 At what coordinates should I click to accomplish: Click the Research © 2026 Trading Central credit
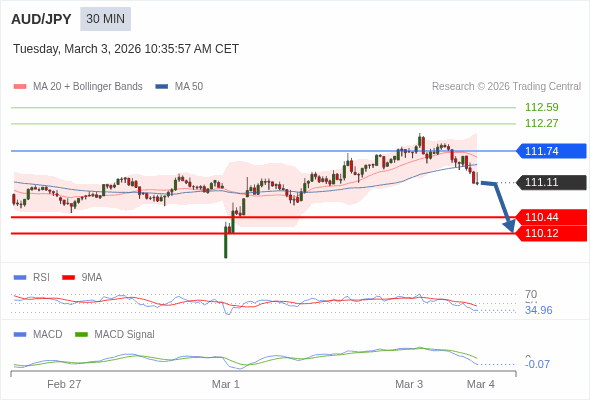pos(506,87)
